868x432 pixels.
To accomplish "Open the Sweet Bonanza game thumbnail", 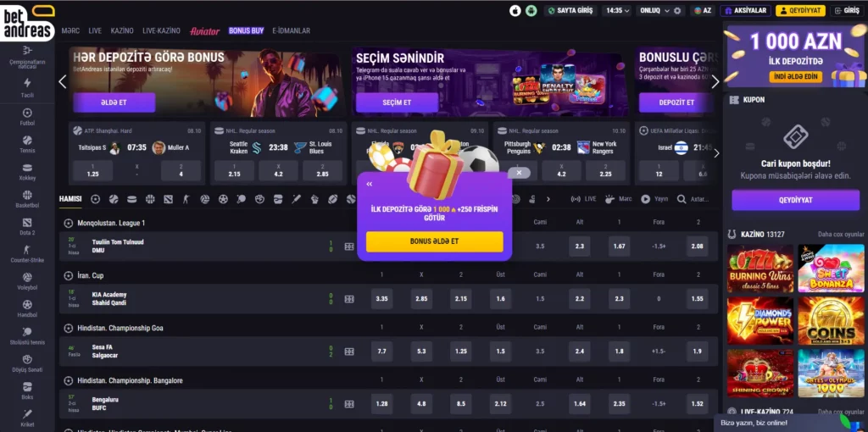I will 831,269.
